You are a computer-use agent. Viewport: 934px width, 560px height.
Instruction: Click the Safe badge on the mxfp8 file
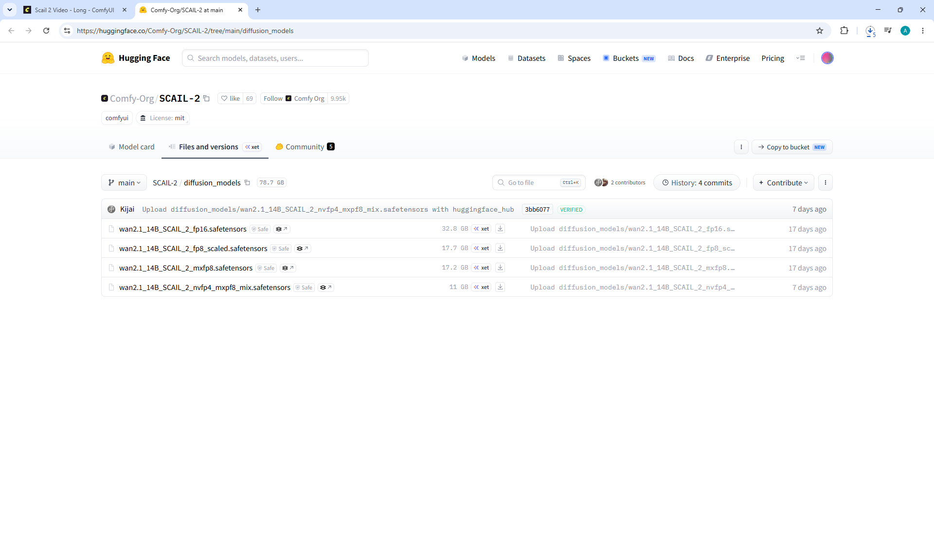click(x=266, y=268)
